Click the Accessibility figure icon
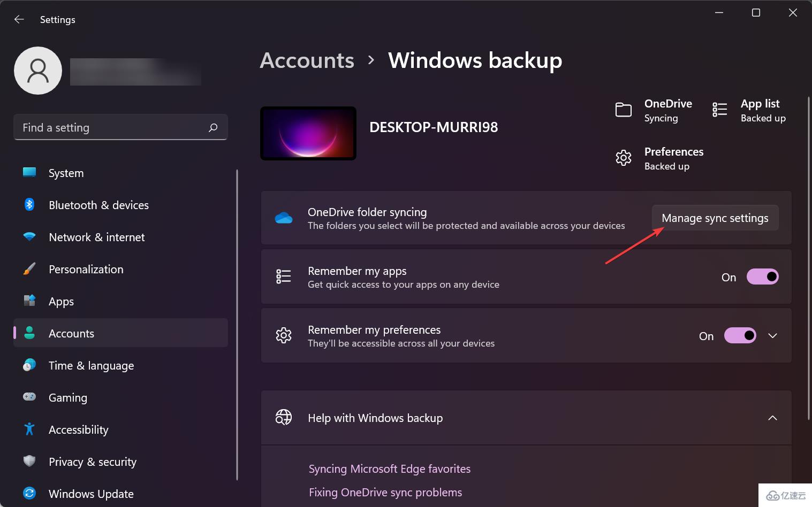This screenshot has width=812, height=507. [29, 429]
